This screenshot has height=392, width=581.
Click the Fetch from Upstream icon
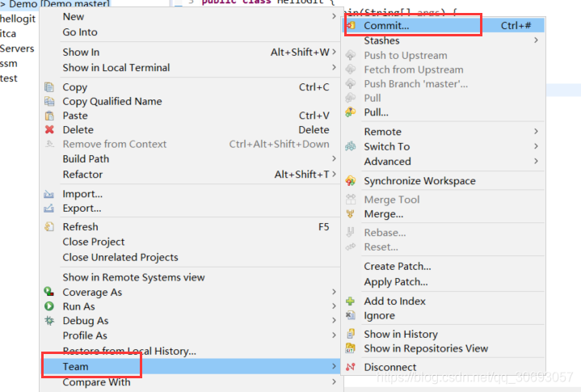tap(351, 70)
